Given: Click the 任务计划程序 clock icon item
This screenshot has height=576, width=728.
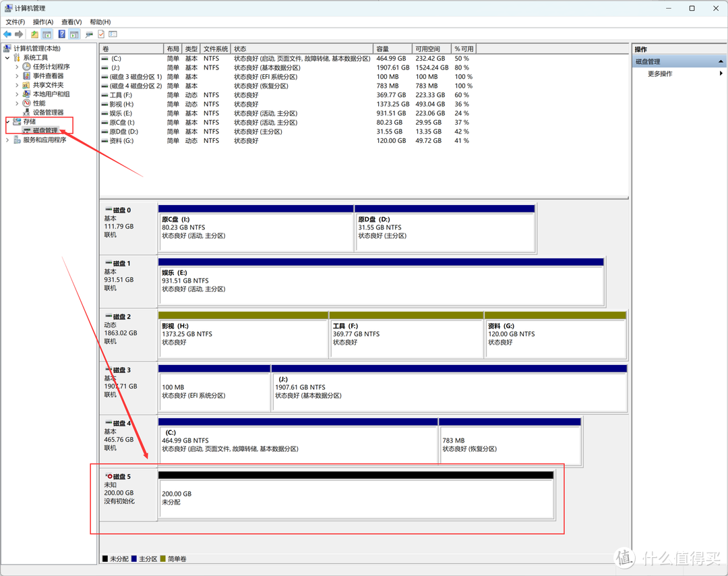Looking at the screenshot, I should 51,67.
